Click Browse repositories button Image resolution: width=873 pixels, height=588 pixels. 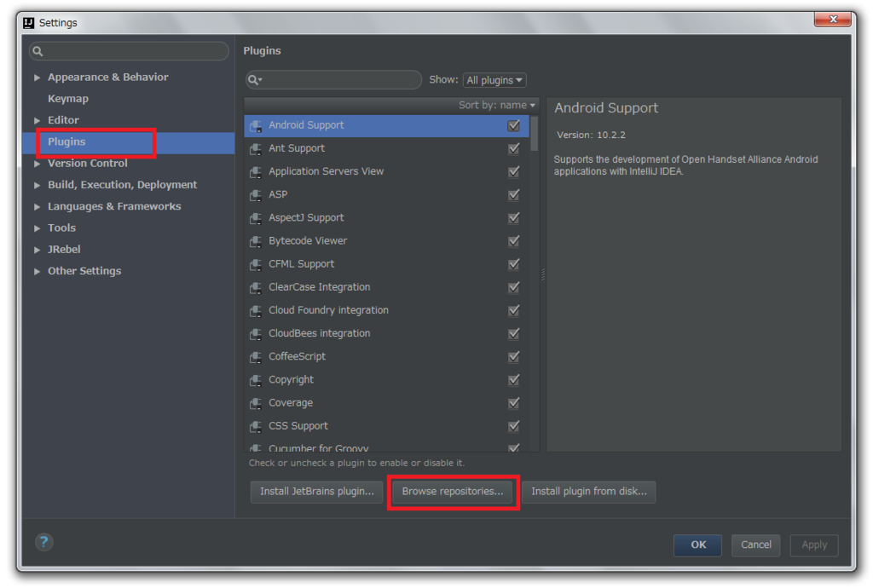452,492
